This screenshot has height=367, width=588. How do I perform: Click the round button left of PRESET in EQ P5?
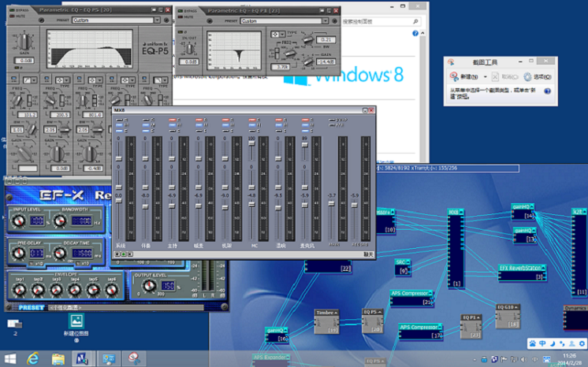point(41,20)
